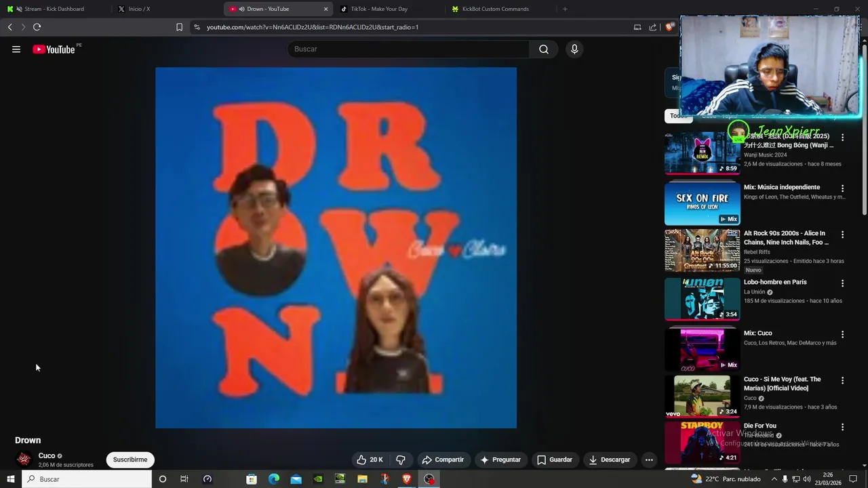The height and width of the screenshot is (488, 868).
Task: Open Mix: Cuco thumbnail
Action: (702, 350)
